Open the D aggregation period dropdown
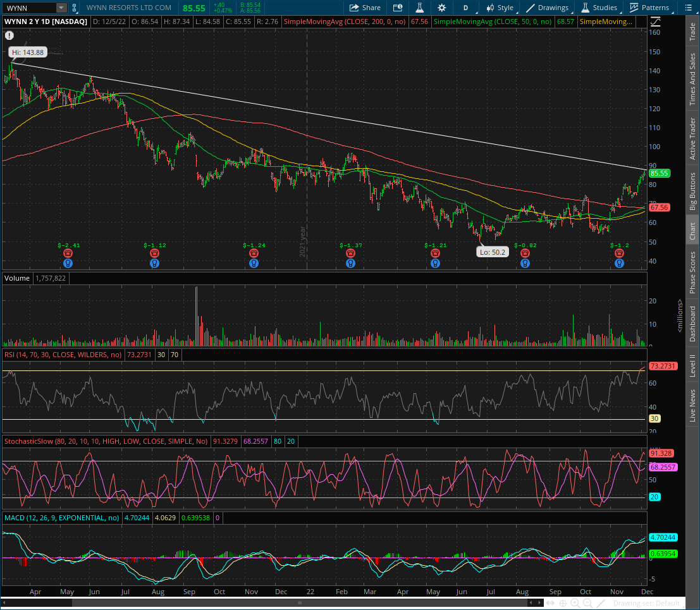Screen dimensions: 700x610 pyautogui.click(x=467, y=8)
